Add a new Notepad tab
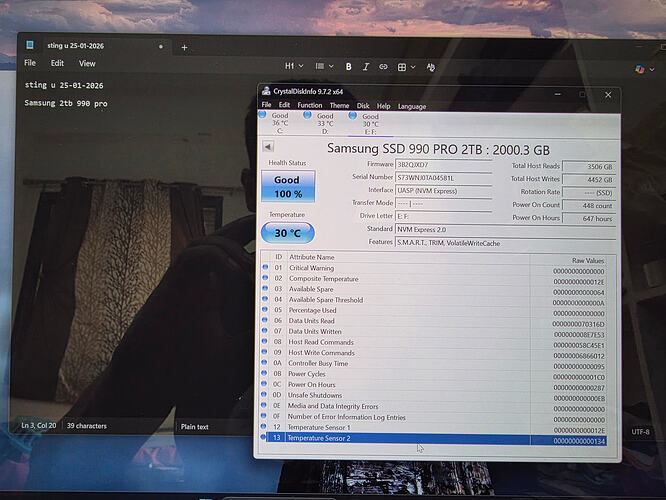 coord(184,47)
